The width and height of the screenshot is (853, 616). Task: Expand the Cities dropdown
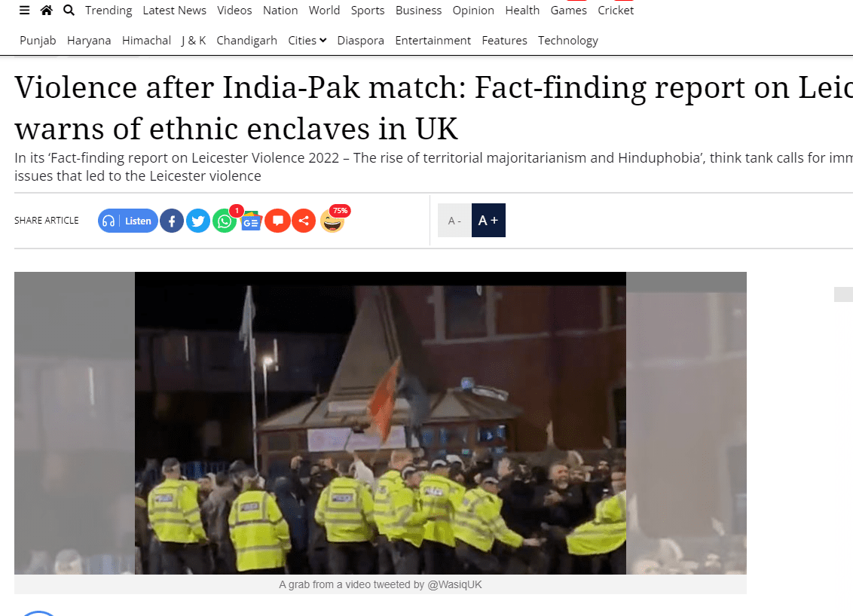tap(307, 40)
